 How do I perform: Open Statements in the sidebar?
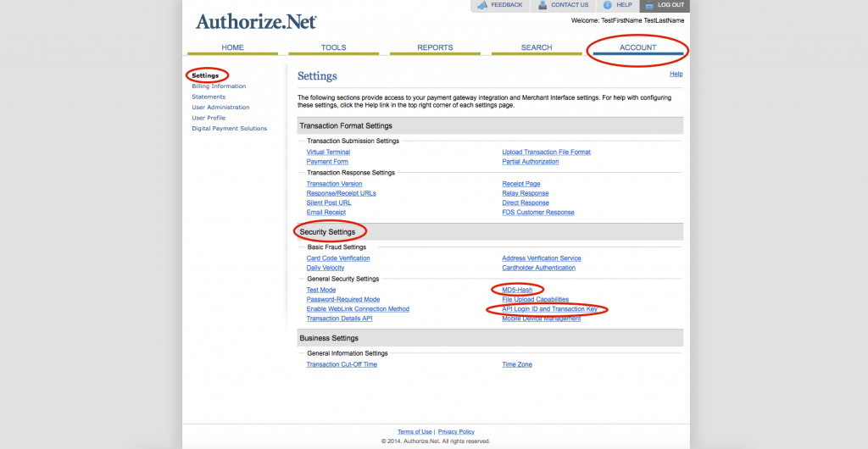[x=209, y=97]
